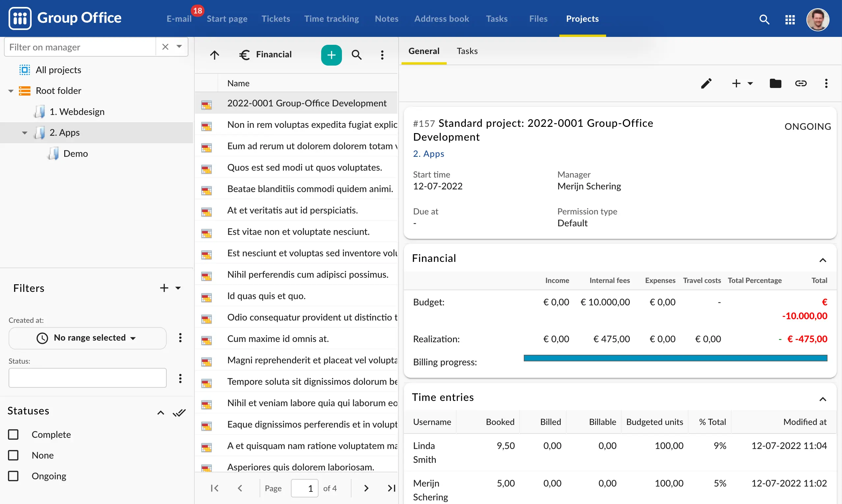
Task: Click the Billing progress bar
Action: [x=675, y=358]
